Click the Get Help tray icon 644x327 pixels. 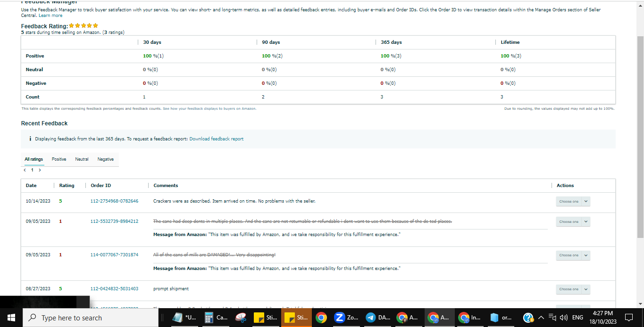(529, 318)
